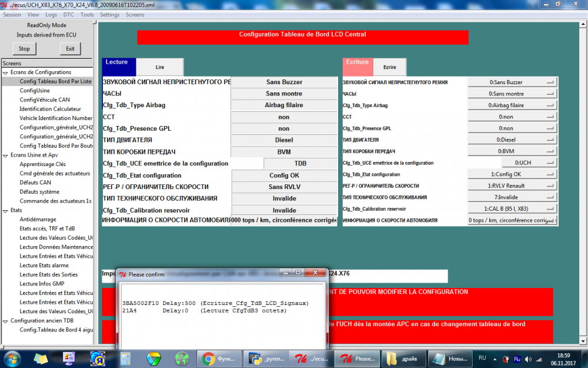Click the RU language indicator in the taskbar

click(x=482, y=358)
